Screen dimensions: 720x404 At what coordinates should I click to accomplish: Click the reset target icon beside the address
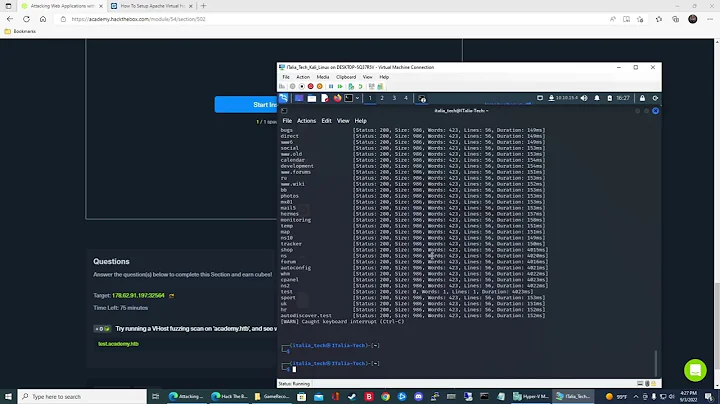(172, 296)
